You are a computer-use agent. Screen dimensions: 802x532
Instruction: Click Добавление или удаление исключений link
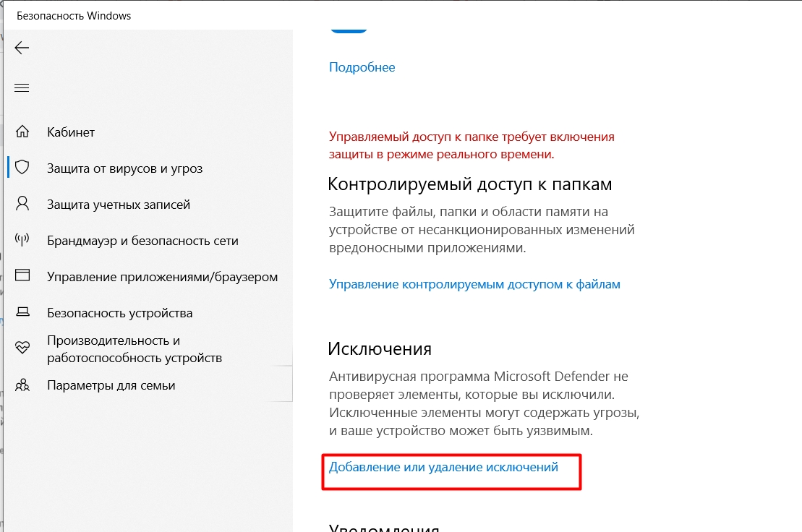coord(443,467)
